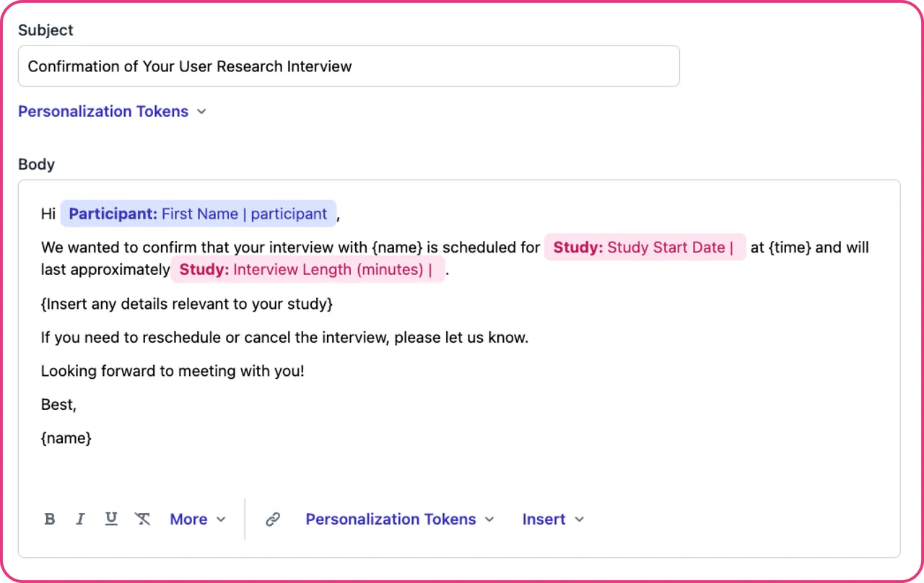The width and height of the screenshot is (924, 583).
Task: Open the Insert dropdown menu
Action: pyautogui.click(x=553, y=520)
